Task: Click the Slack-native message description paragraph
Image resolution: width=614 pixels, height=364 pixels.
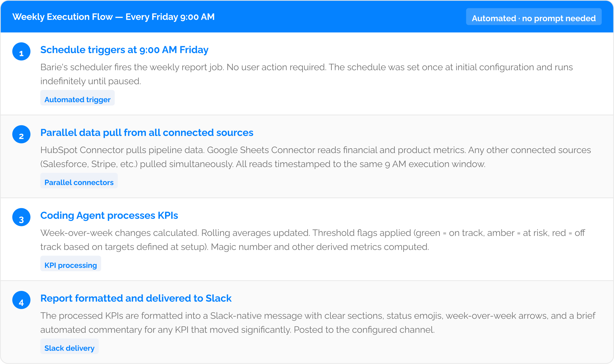Action: coord(318,323)
